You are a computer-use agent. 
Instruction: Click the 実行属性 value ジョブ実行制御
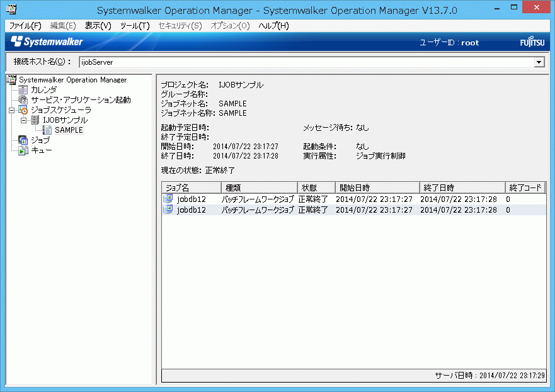(x=381, y=156)
